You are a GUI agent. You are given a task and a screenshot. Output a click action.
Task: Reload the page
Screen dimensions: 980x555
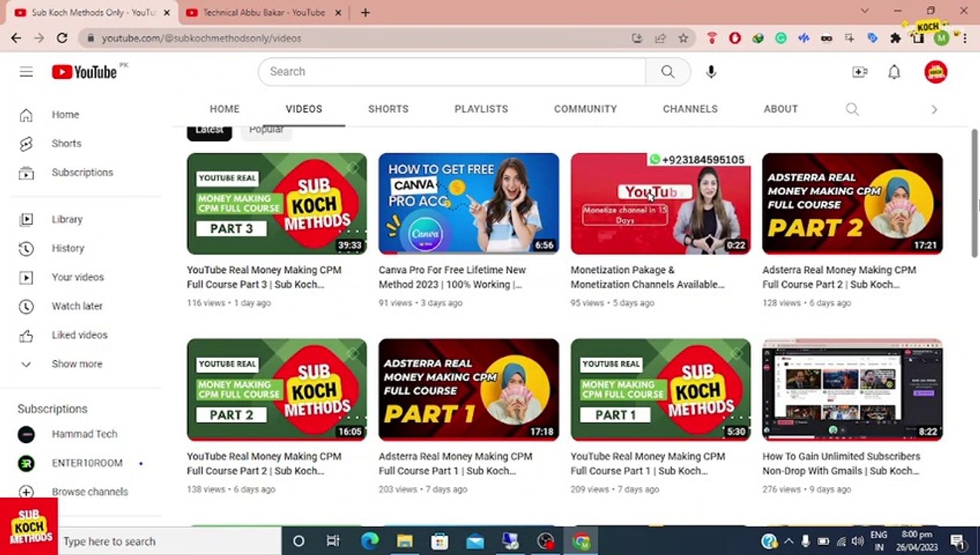point(62,38)
